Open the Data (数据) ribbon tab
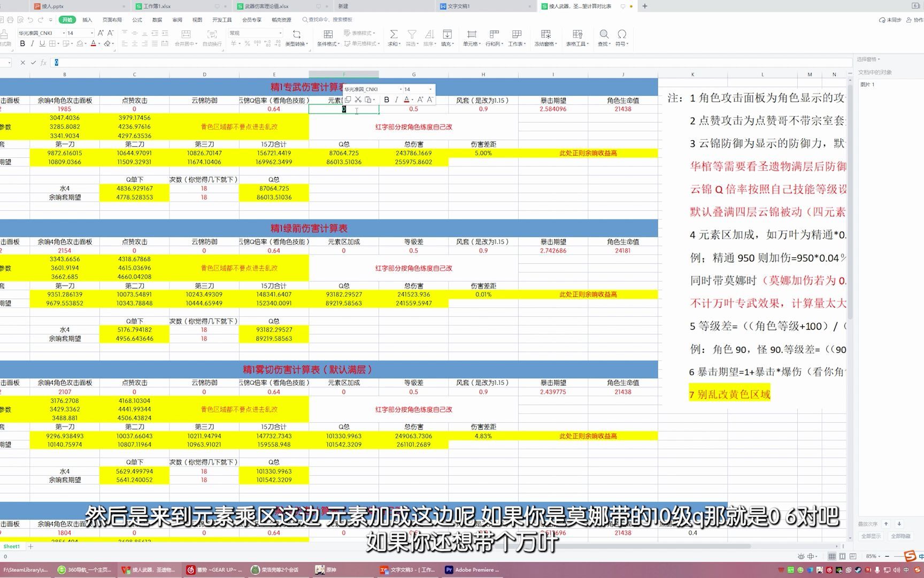 pos(157,20)
